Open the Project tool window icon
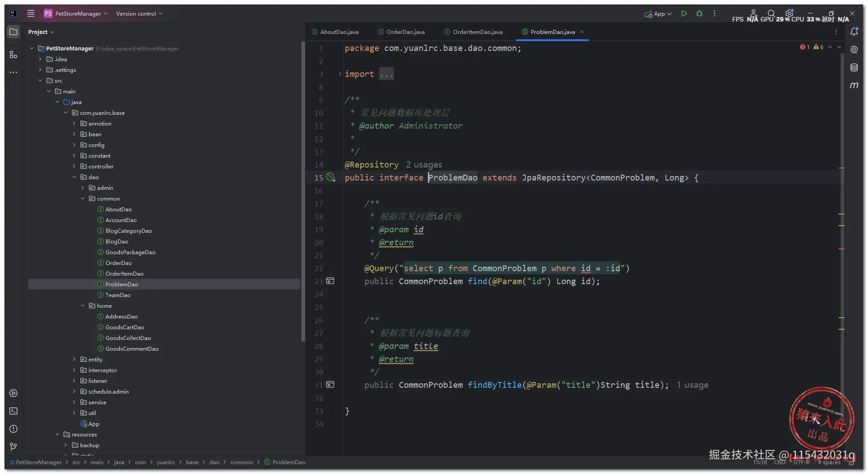Viewport: 868px width, 474px height. [x=13, y=32]
